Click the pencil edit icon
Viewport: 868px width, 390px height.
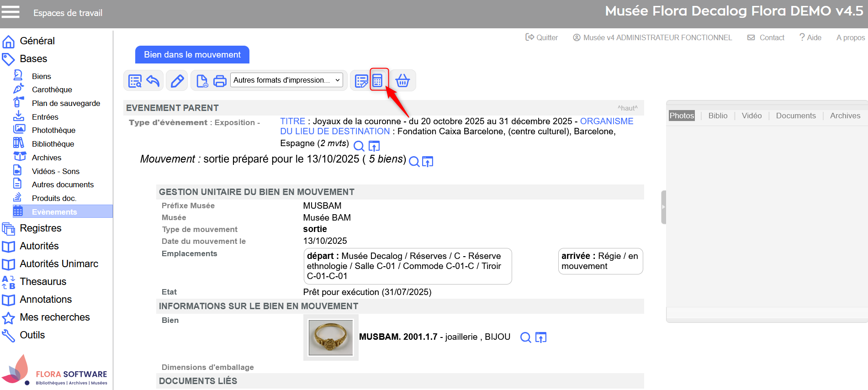click(x=177, y=81)
